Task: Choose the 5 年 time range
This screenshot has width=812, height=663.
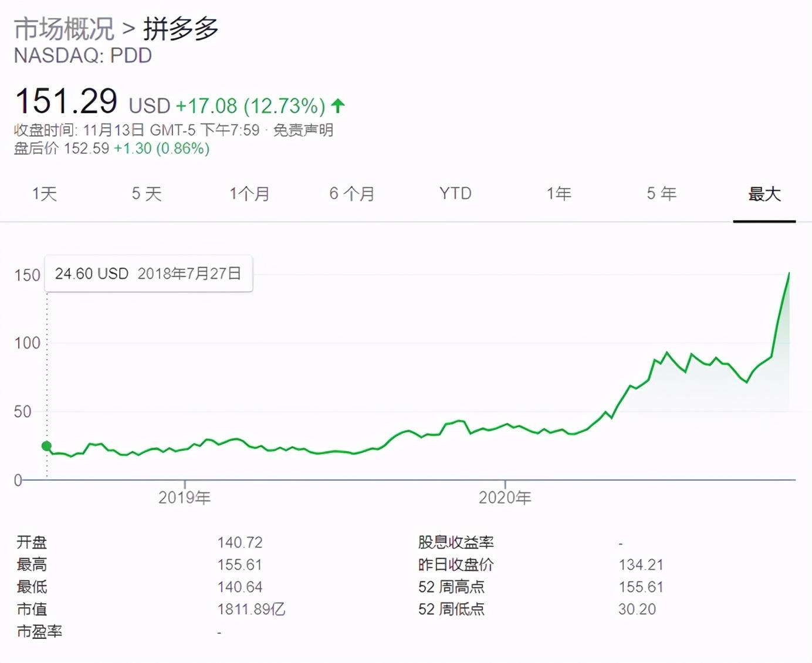Action: click(x=661, y=194)
